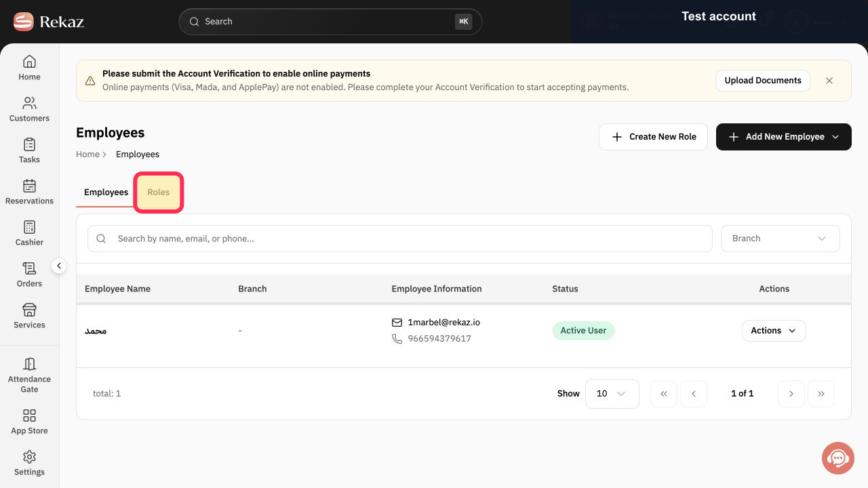Open the Attendance Gate icon

(x=29, y=364)
